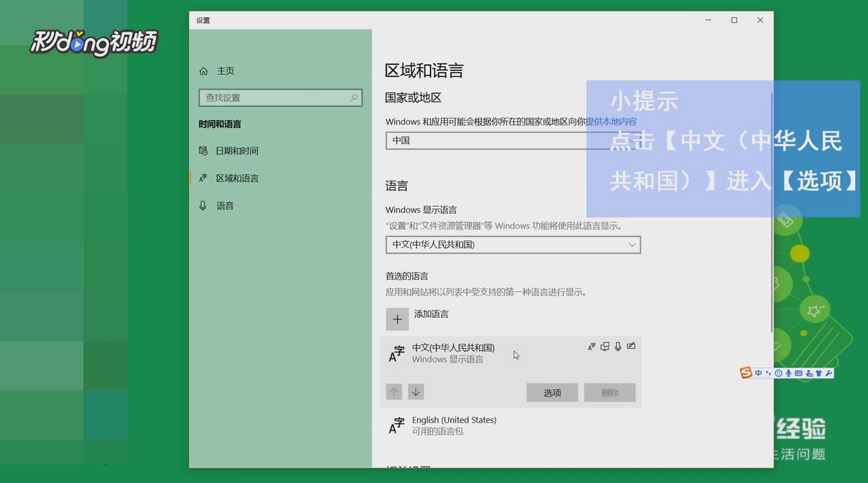Viewport: 868px width, 483px height.
Task: Click the speech recognition microphone icon for 中文
Action: (x=617, y=347)
